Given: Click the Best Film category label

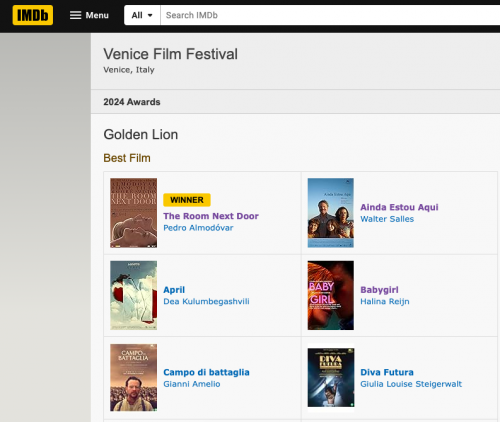Looking at the screenshot, I should (x=127, y=158).
